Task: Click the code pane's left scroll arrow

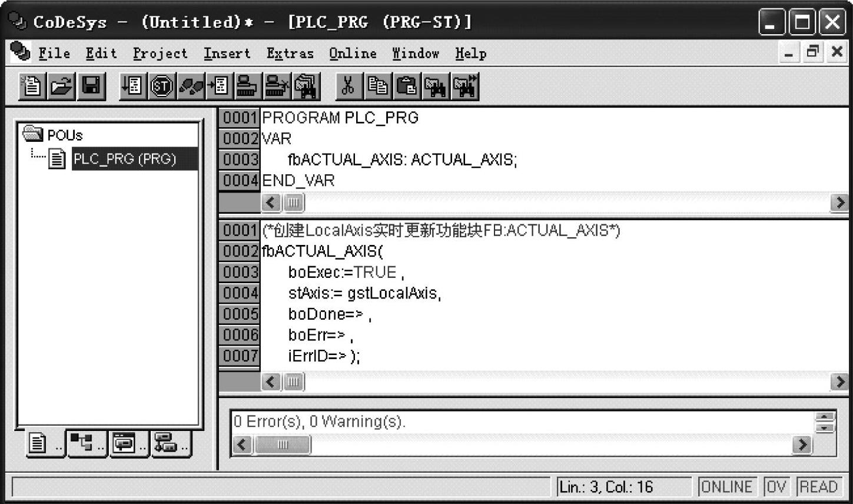Action: pos(271,382)
